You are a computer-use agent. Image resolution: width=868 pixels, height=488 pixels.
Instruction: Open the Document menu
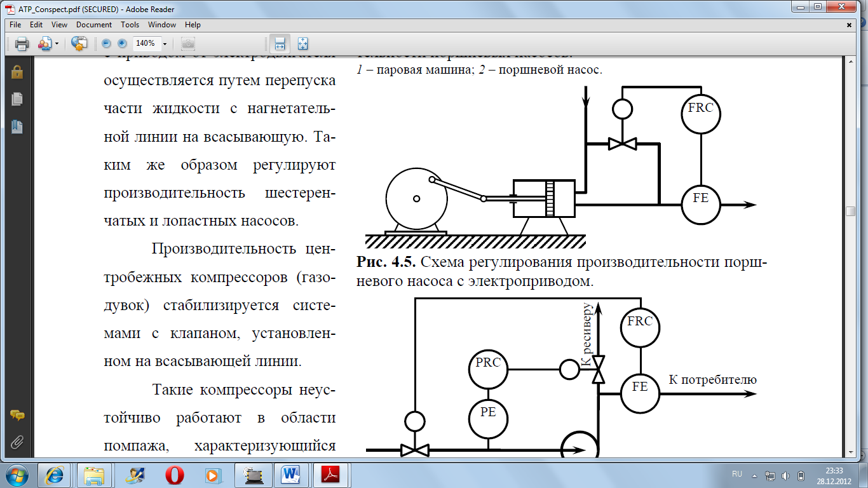coord(94,25)
